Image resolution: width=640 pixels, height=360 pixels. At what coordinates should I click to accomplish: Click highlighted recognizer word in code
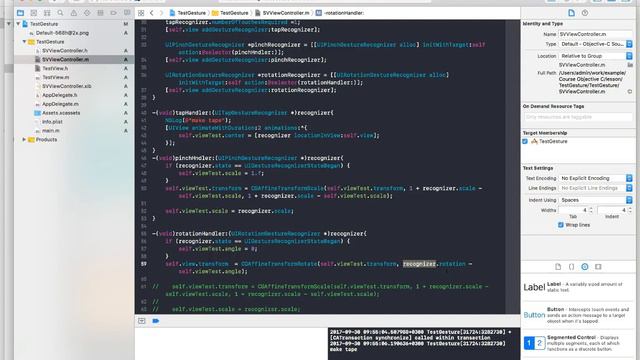(x=419, y=264)
